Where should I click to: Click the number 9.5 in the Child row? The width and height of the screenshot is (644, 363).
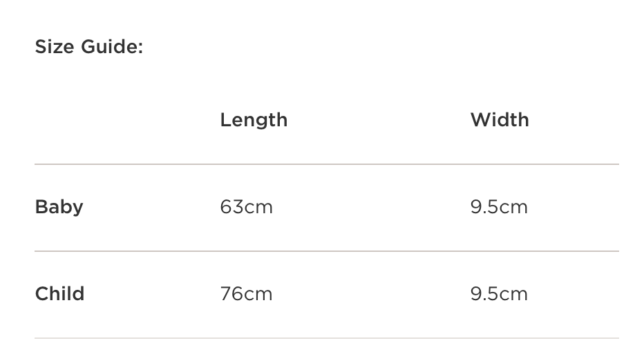pos(484,294)
